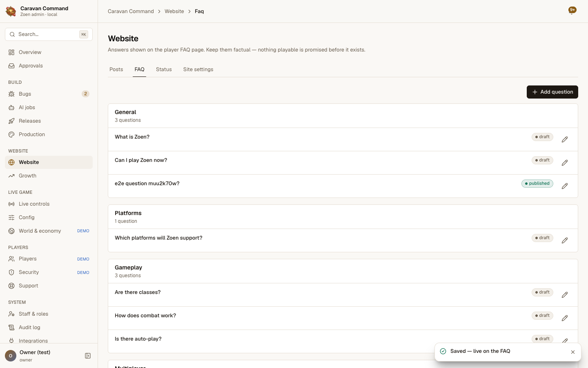Edit the 'Are there classes?' question
The width and height of the screenshot is (588, 368).
pos(565,295)
